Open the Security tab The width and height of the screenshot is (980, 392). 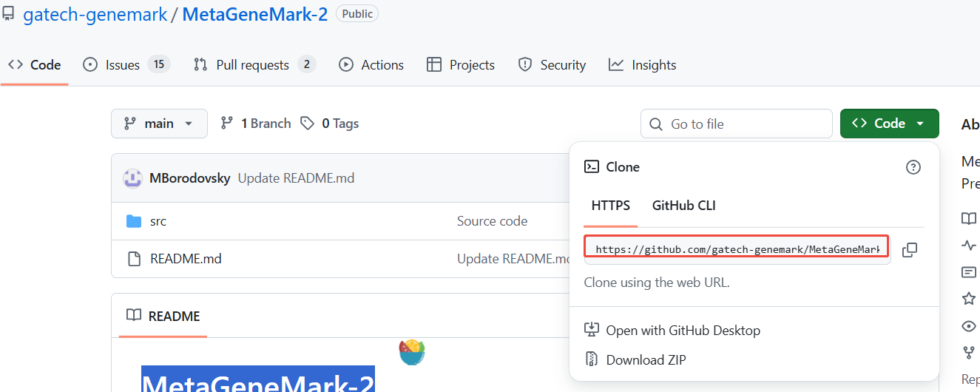coord(552,65)
